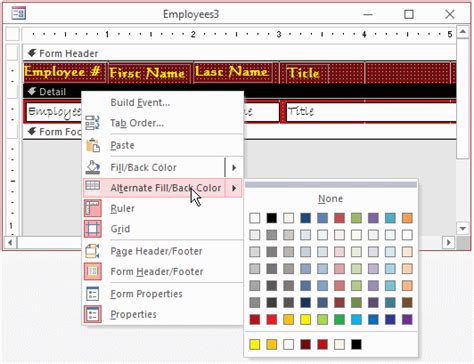Choose recent color black swatch
The height and width of the screenshot is (364, 474).
click(356, 344)
